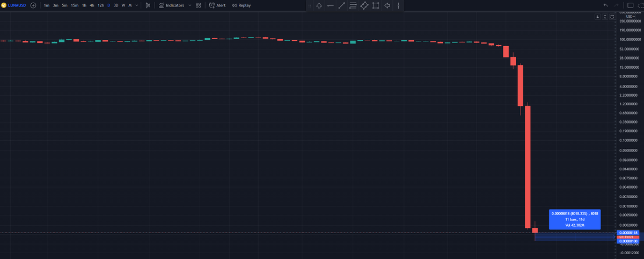Click the 0.00008118 price label
This screenshot has width=644, height=259.
click(628, 233)
